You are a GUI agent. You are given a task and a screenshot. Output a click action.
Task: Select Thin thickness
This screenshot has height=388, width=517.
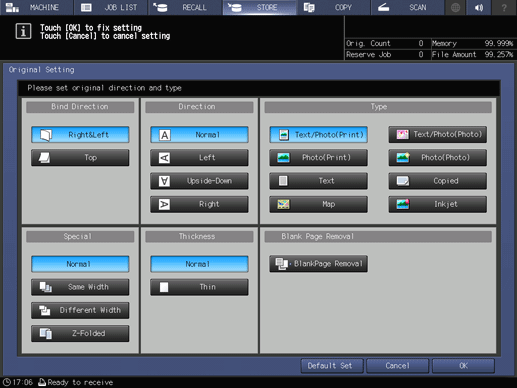click(x=199, y=287)
